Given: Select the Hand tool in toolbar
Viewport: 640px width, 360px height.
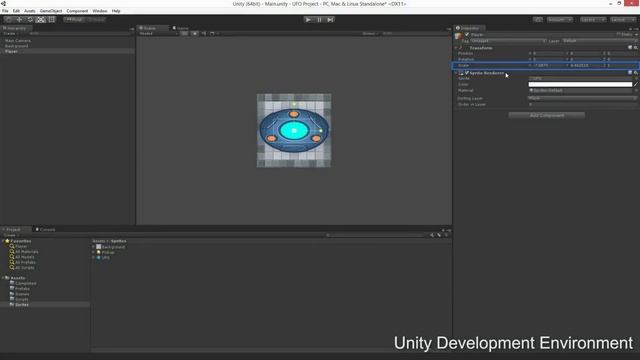Looking at the screenshot, I should pos(8,20).
